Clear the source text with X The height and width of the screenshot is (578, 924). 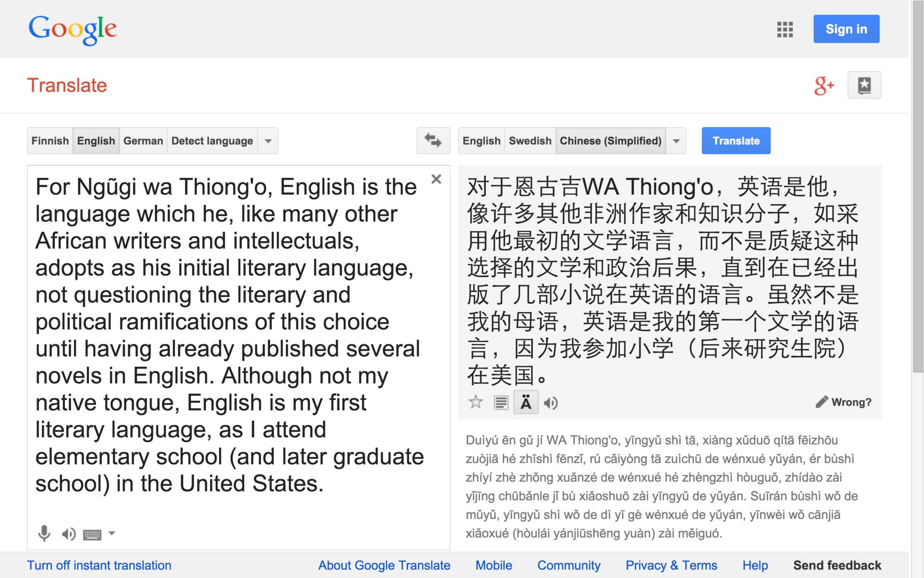click(436, 179)
